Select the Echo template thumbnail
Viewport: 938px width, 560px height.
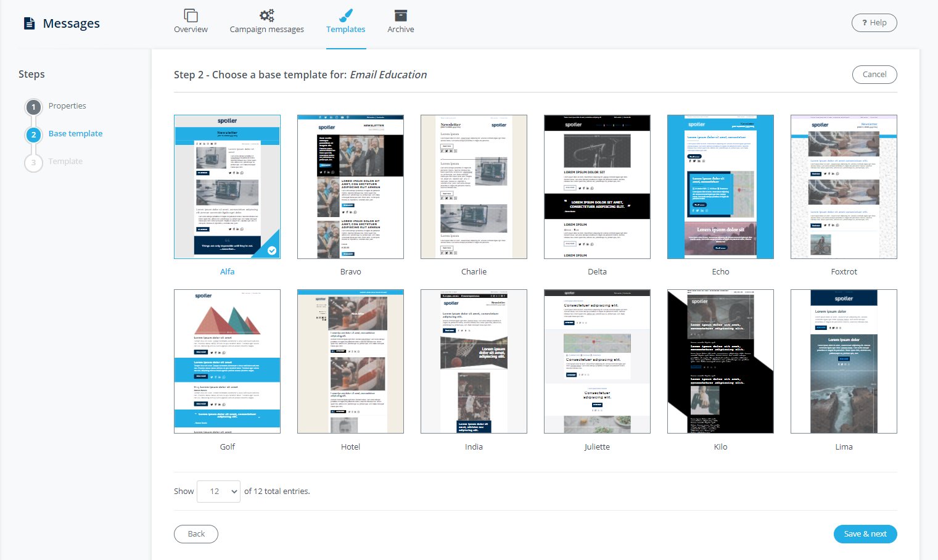tap(720, 187)
